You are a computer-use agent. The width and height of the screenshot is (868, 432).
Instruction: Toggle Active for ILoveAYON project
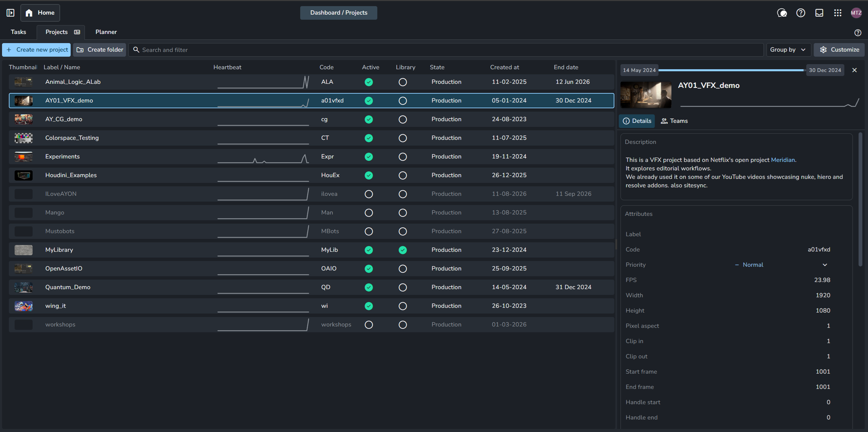pyautogui.click(x=369, y=194)
